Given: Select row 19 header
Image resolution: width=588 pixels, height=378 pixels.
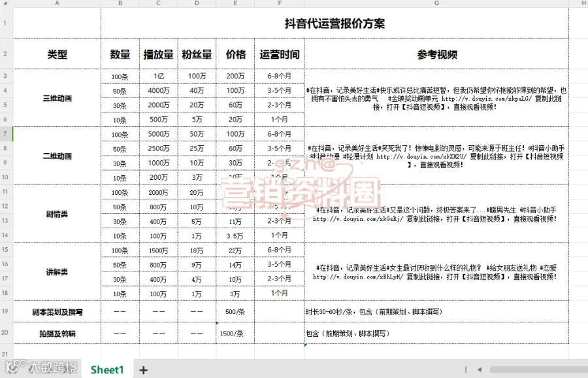Looking at the screenshot, I should [6, 311].
